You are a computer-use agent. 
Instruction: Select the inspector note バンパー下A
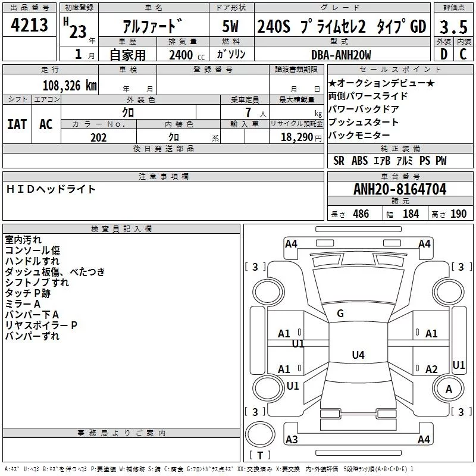[x=32, y=315]
